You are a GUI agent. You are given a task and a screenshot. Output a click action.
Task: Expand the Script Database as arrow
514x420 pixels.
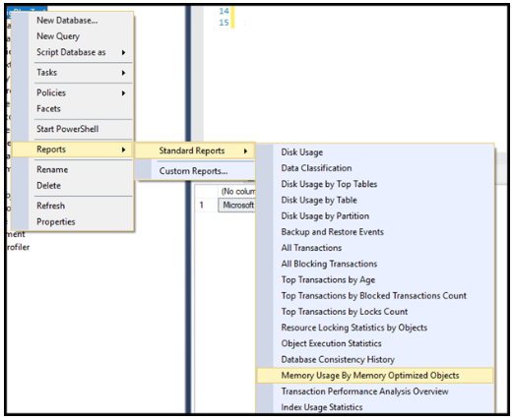coord(123,52)
